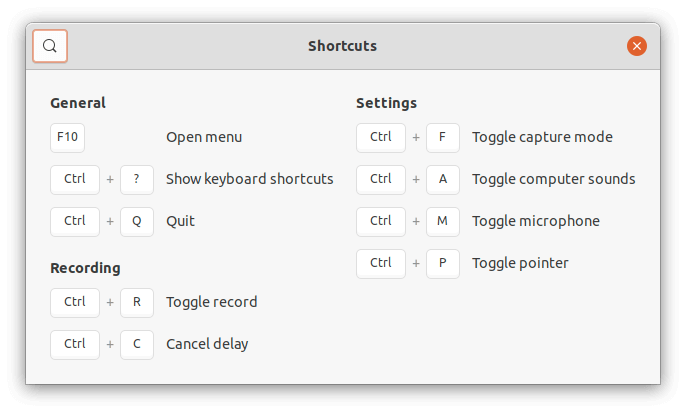Select the Open menu shortcut label
Screen dimensions: 686x413
click(204, 137)
